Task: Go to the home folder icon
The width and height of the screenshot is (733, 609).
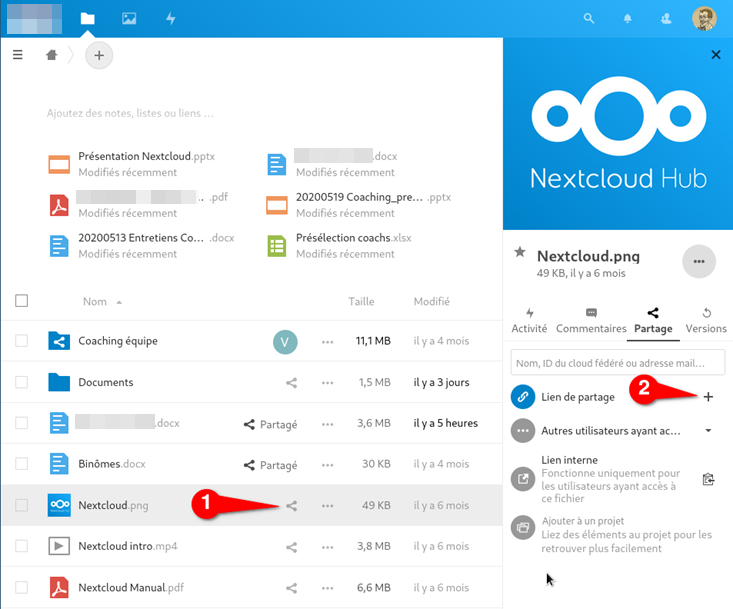Action: tap(52, 56)
